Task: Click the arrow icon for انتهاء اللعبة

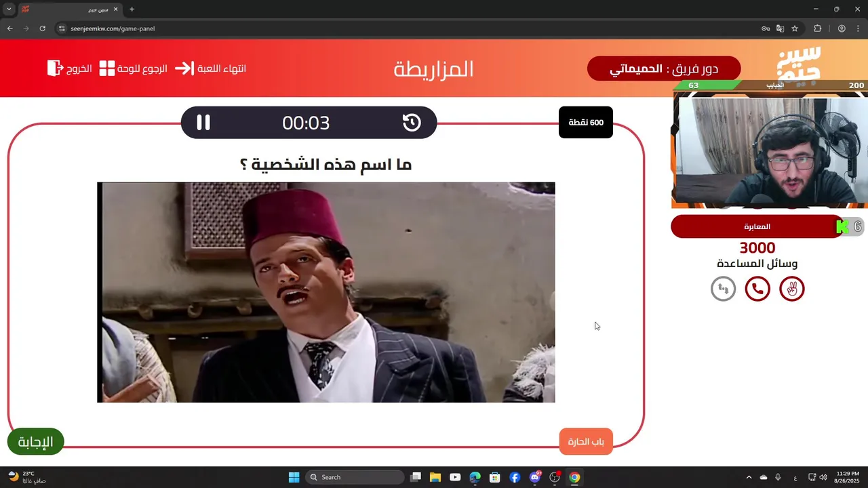Action: pos(184,68)
